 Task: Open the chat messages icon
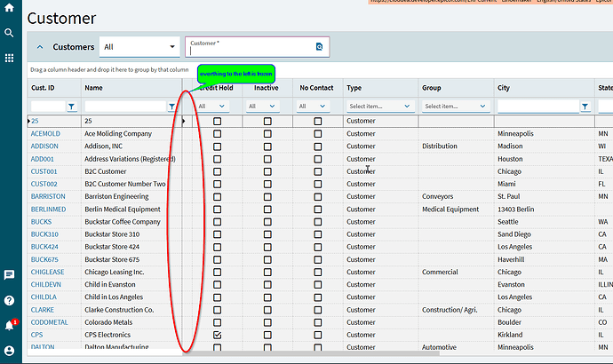9,275
